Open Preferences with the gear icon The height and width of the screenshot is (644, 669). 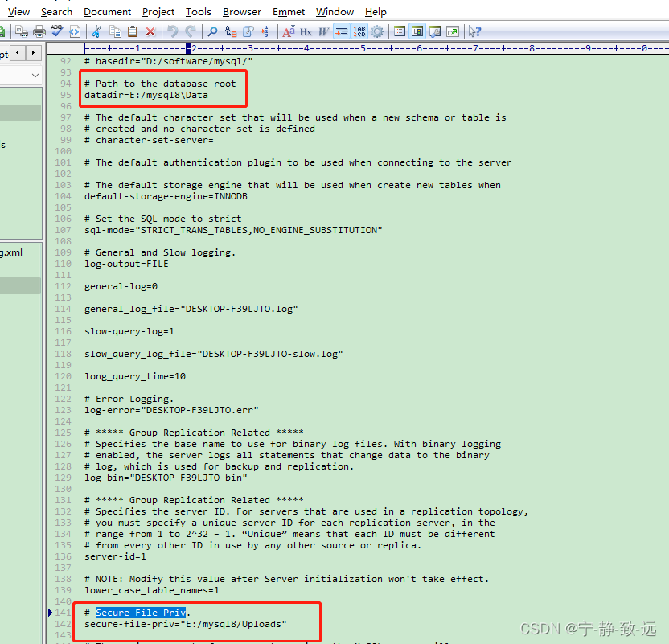377,31
